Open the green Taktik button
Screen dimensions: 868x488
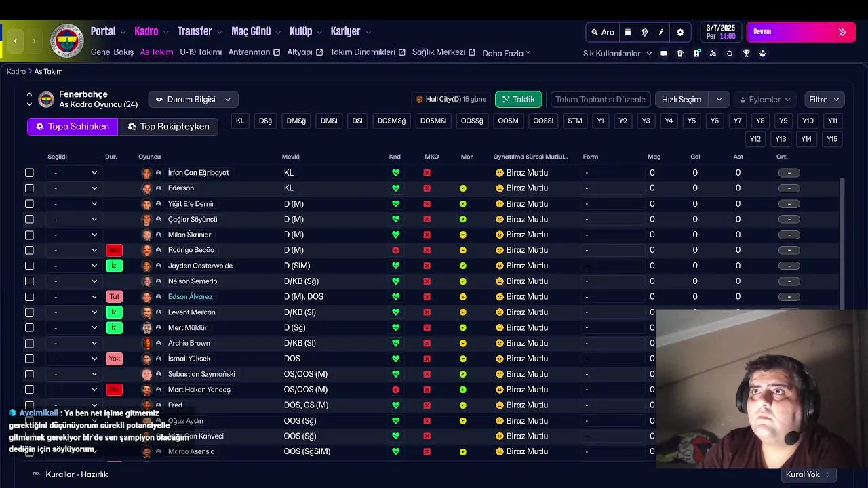519,100
